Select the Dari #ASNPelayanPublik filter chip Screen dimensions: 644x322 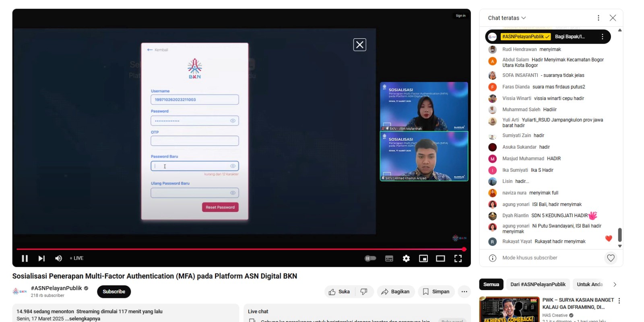click(x=538, y=285)
